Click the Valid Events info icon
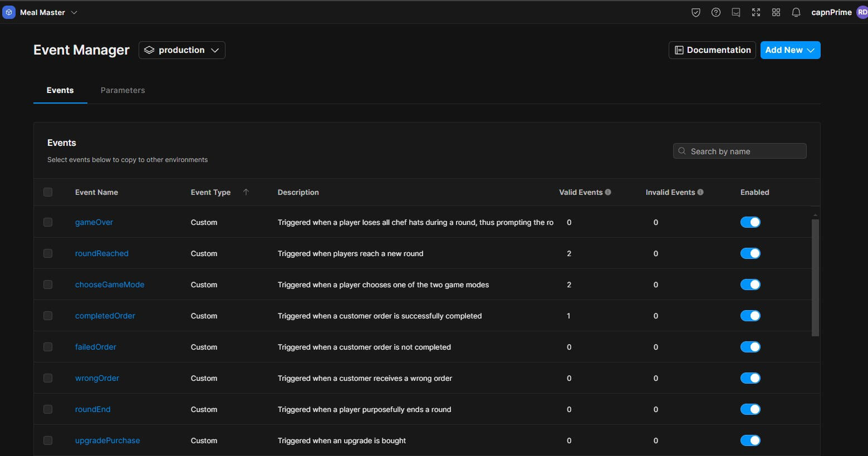 coord(608,192)
